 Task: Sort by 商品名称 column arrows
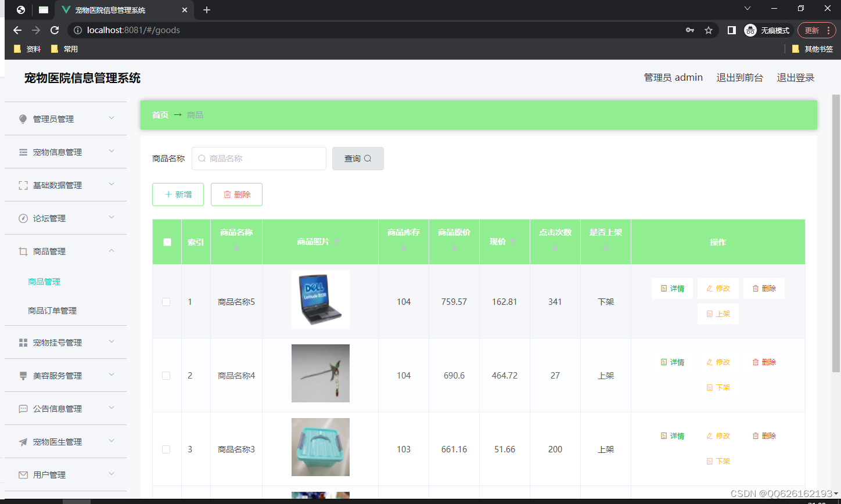click(236, 248)
